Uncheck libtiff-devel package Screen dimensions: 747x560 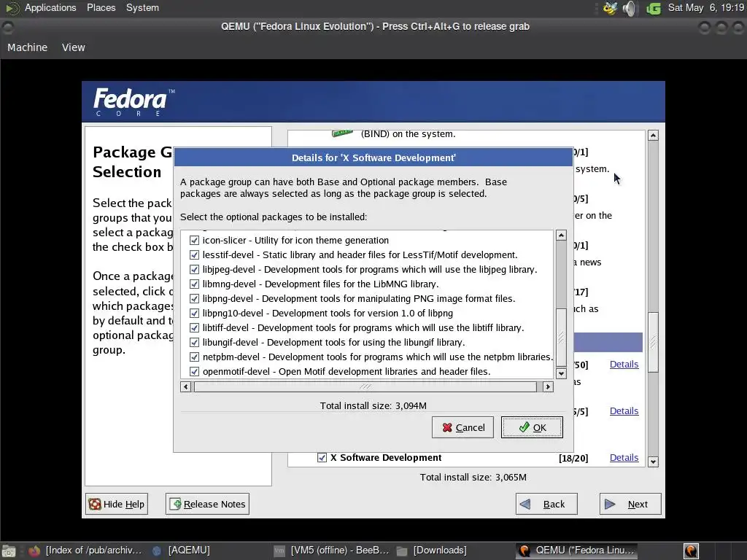pyautogui.click(x=194, y=327)
